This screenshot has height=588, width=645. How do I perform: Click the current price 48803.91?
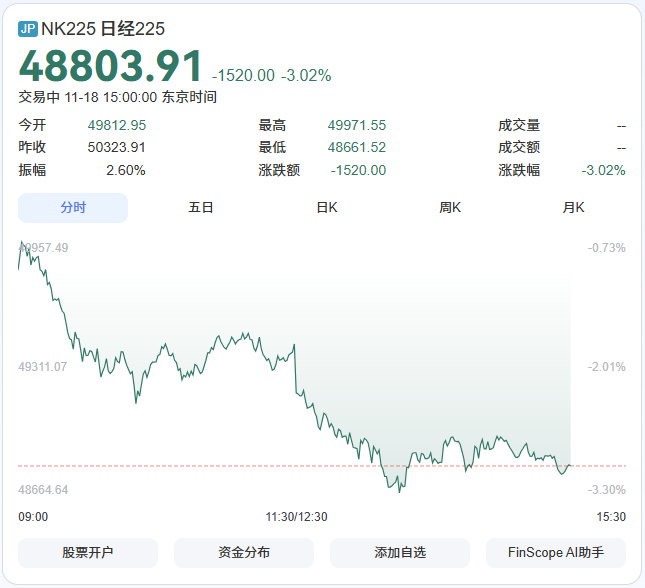(111, 67)
